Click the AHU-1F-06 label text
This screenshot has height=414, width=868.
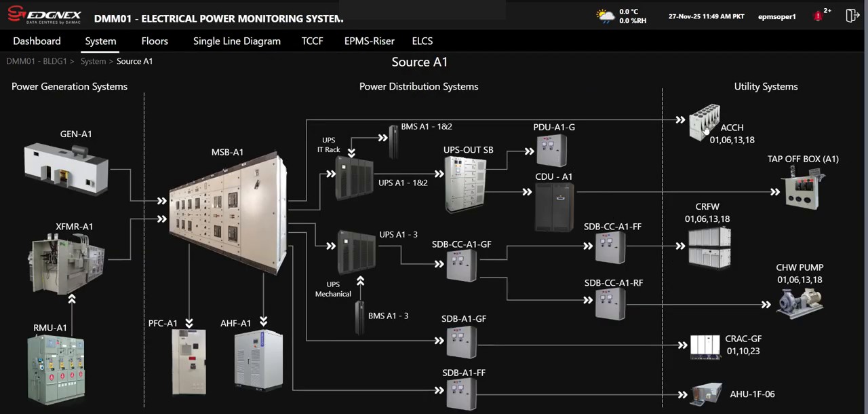[752, 394]
